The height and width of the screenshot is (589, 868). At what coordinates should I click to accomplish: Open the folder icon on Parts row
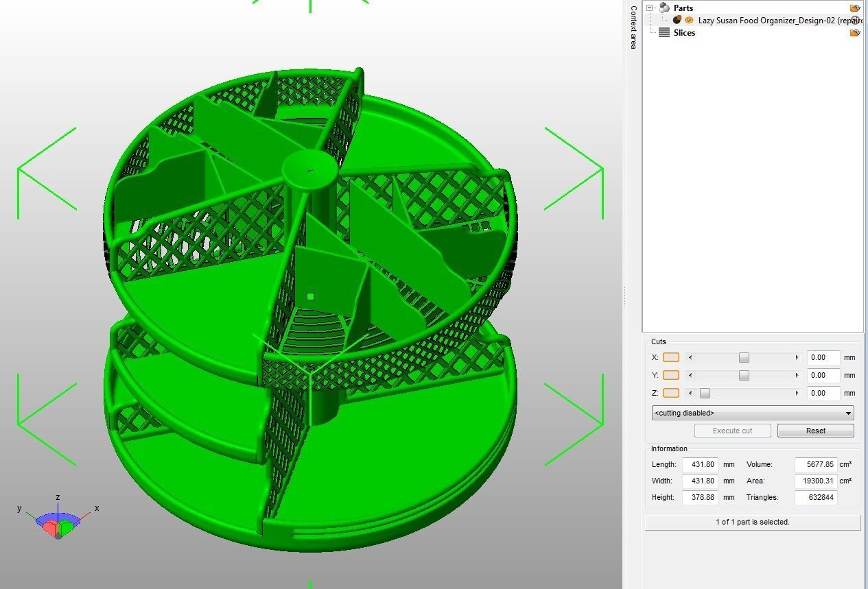[x=855, y=8]
